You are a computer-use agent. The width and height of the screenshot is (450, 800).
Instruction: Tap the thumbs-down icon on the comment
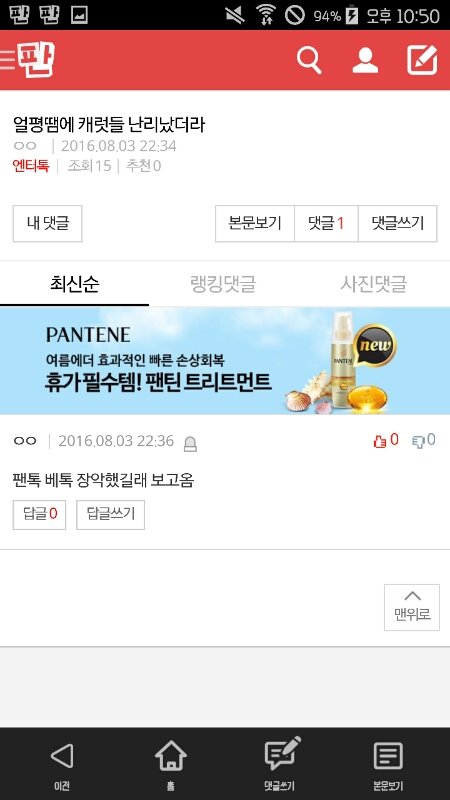(x=418, y=441)
